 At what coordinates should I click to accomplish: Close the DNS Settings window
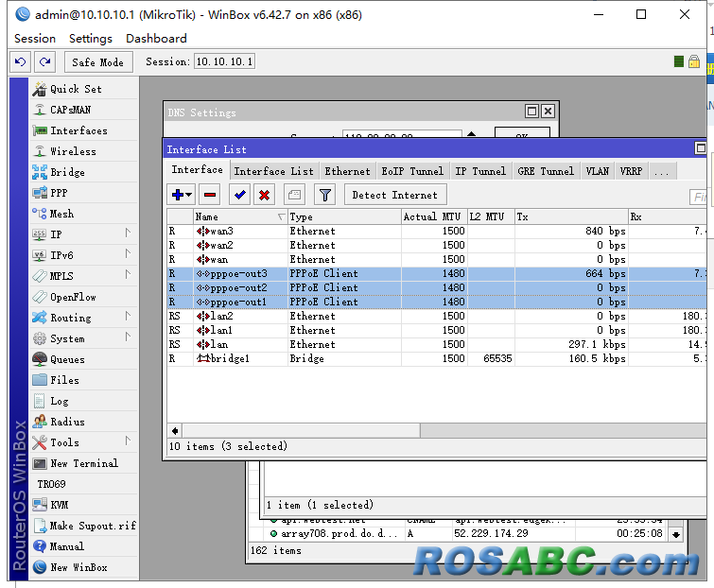coord(548,111)
